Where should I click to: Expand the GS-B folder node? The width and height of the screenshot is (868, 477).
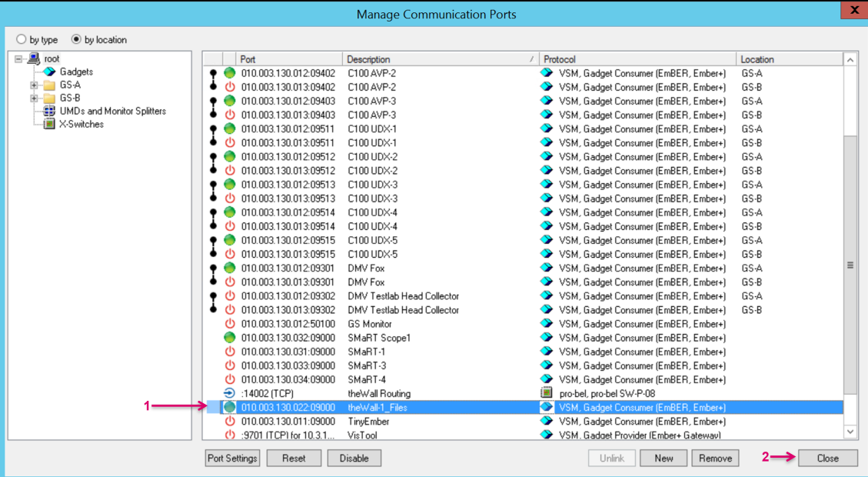tap(34, 98)
